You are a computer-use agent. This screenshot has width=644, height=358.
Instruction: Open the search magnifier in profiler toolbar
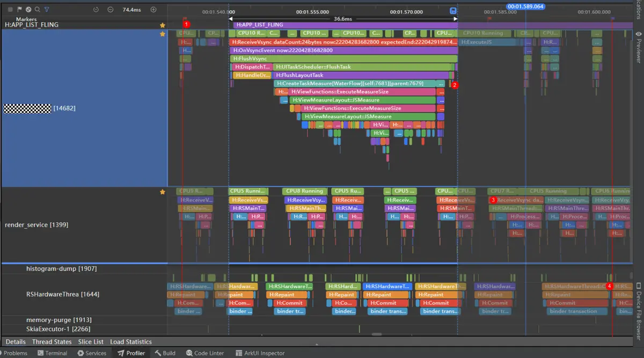coord(38,10)
